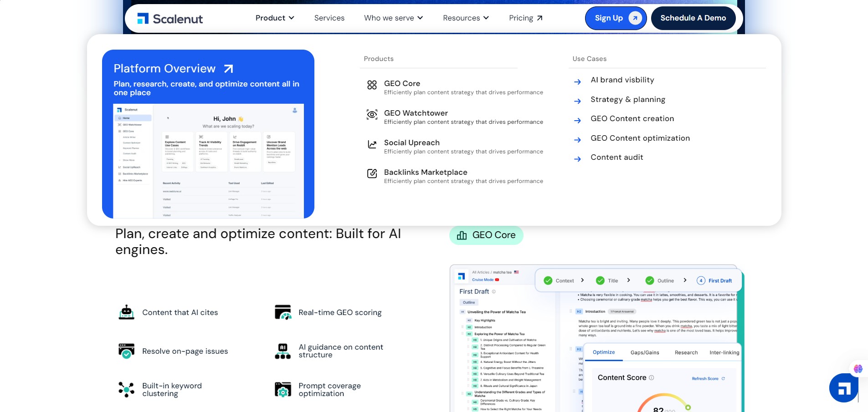Open AI brand visbility use case

coord(622,80)
